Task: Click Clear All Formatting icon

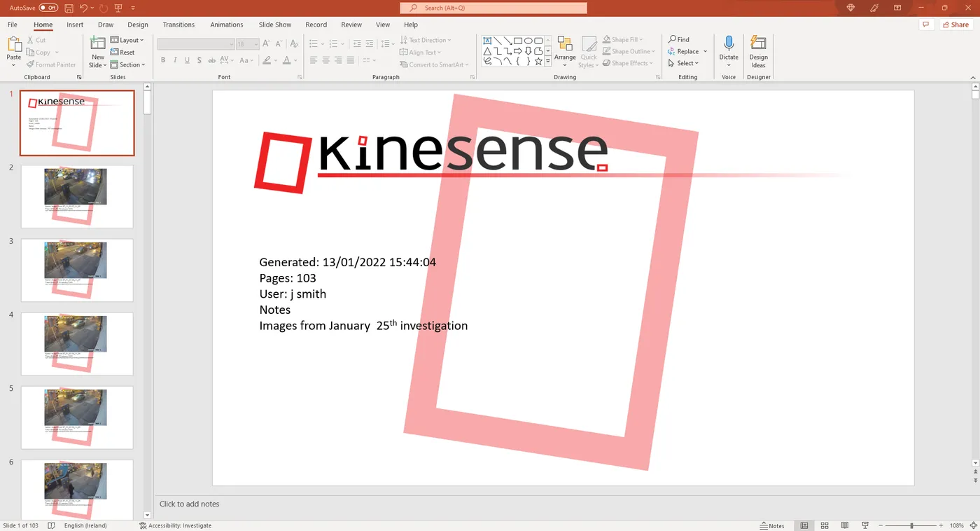Action: [293, 44]
